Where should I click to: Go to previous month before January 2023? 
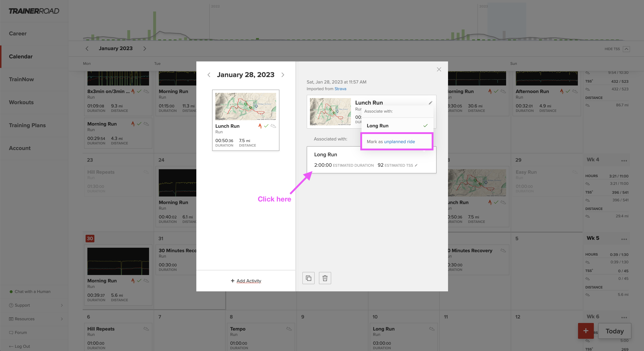click(87, 49)
